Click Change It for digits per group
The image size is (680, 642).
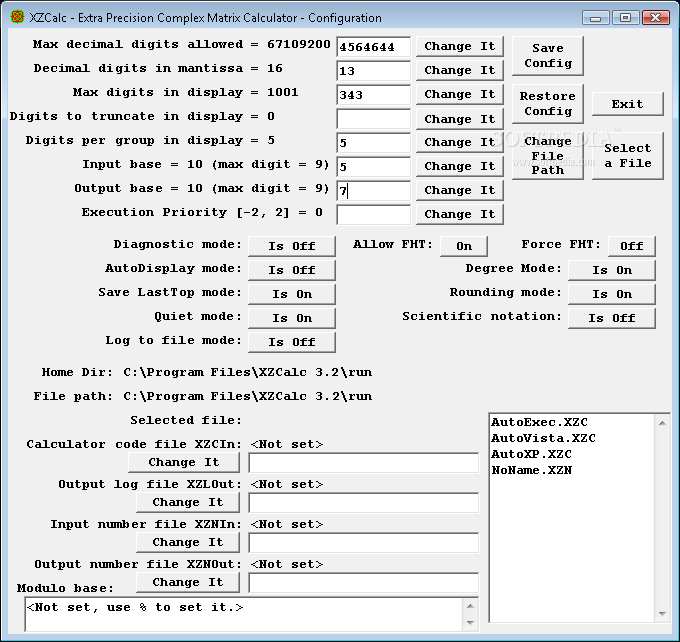(459, 142)
